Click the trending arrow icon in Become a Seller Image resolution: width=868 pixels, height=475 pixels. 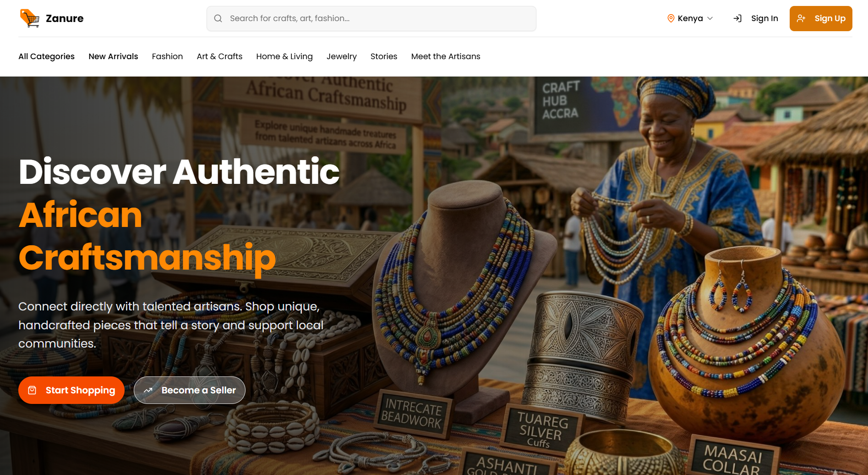point(148,390)
